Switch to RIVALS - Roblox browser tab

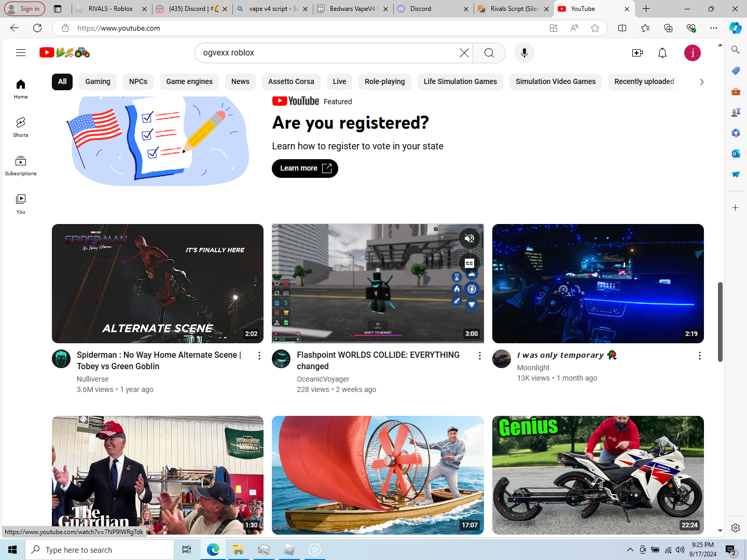pos(110,9)
